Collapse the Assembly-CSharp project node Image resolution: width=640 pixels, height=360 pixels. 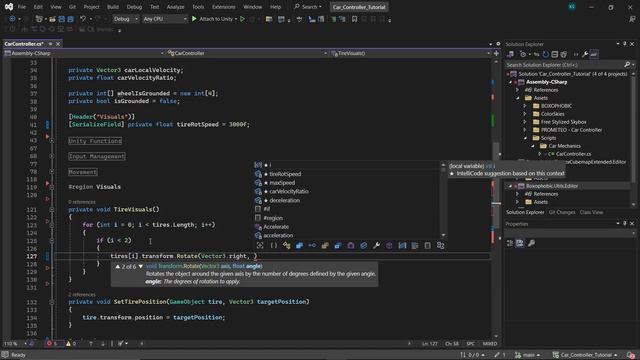510,82
